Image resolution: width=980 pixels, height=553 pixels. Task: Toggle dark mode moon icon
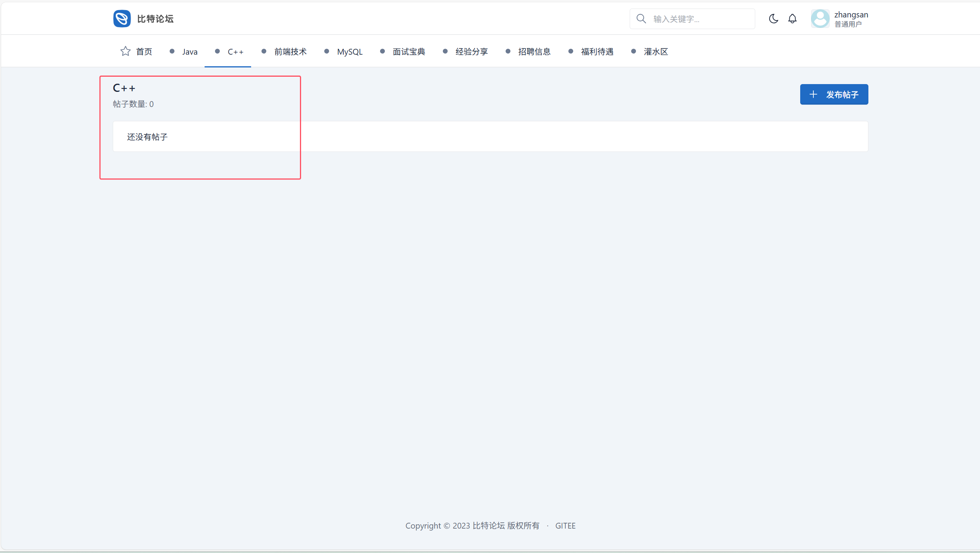coord(773,19)
